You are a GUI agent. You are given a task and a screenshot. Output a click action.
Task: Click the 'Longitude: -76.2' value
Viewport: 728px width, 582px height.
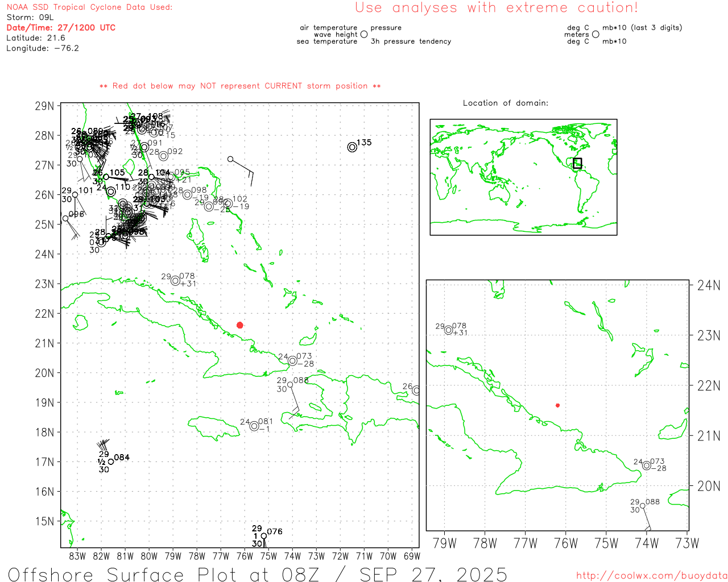(43, 48)
